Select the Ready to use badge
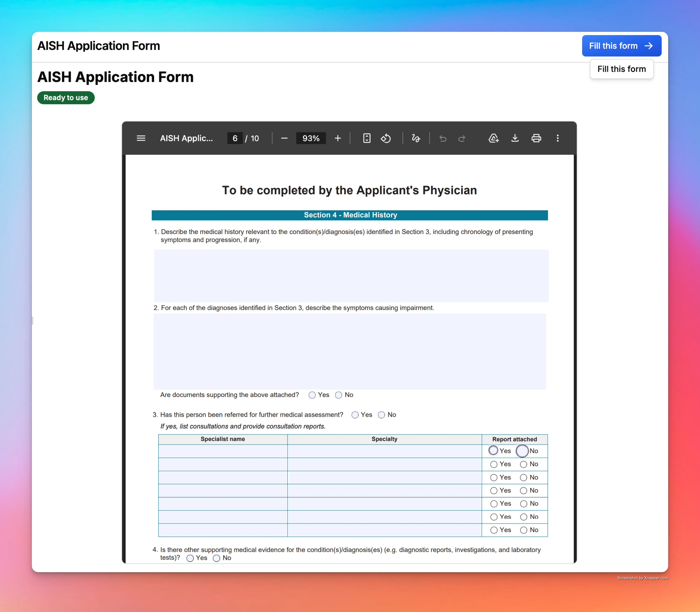 coord(66,98)
